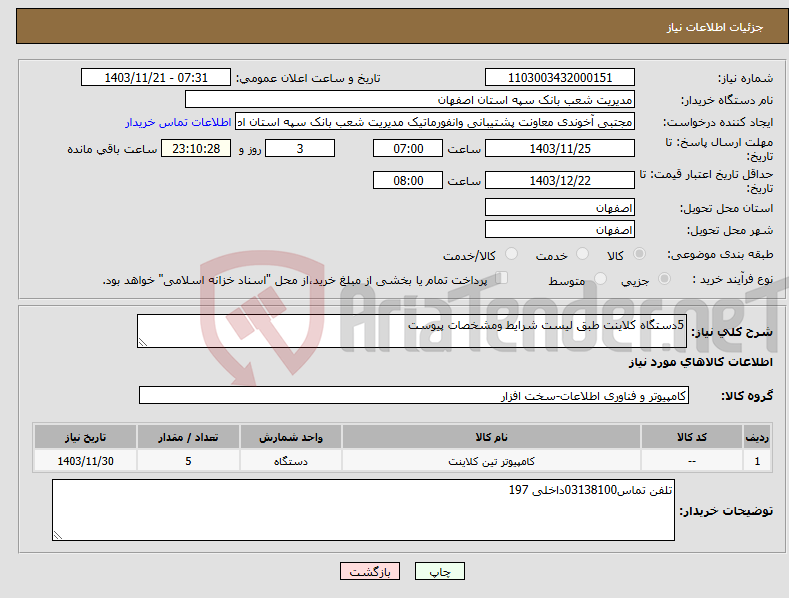
Task: Click the اطلاعات کالاهای مورد نیاز heading
Action: point(700,362)
